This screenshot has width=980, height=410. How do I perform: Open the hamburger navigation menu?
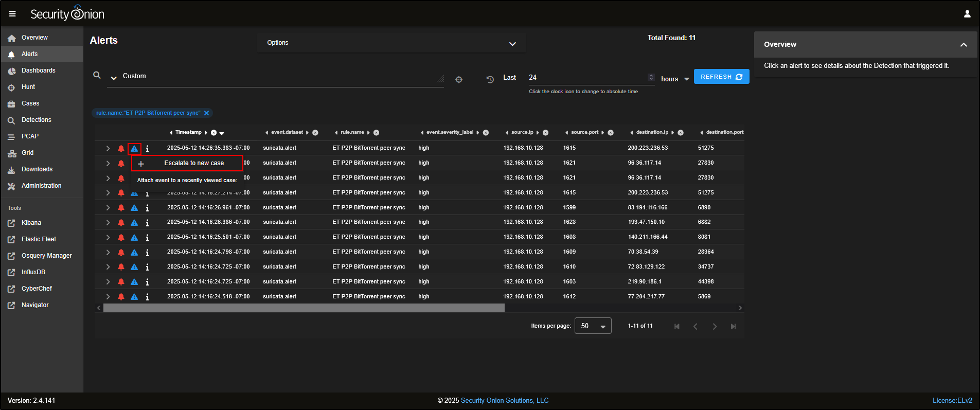coord(12,14)
